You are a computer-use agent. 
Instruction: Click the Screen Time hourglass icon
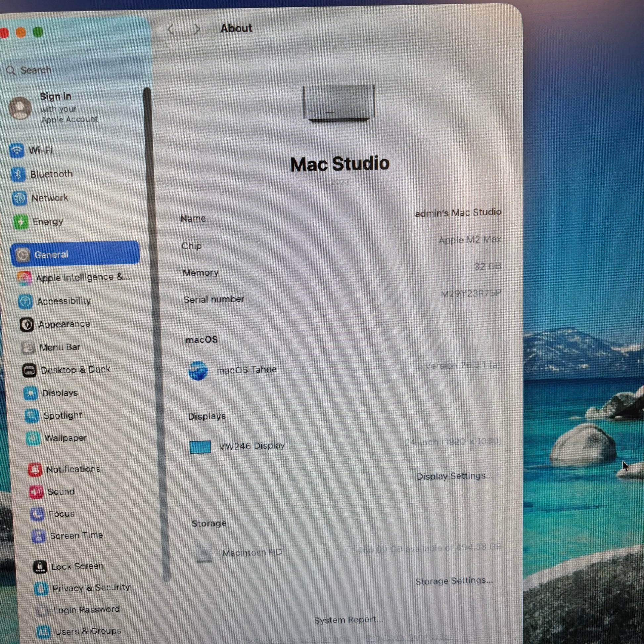tap(38, 536)
